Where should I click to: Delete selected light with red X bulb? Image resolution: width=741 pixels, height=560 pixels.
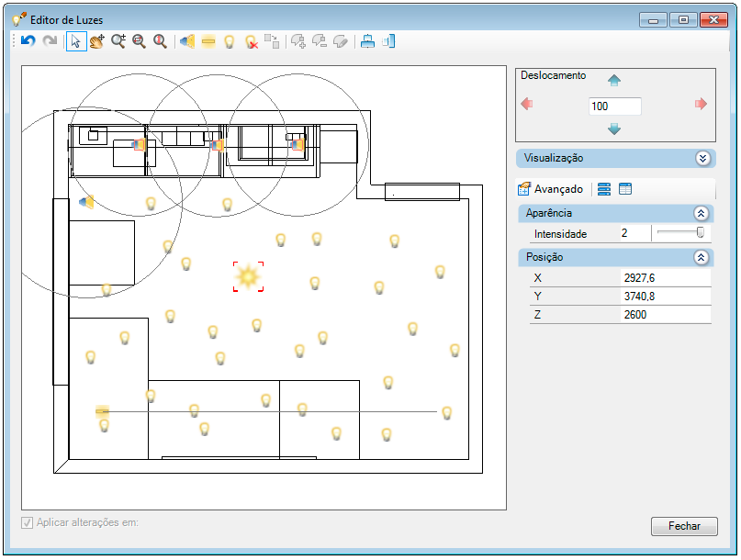(251, 41)
